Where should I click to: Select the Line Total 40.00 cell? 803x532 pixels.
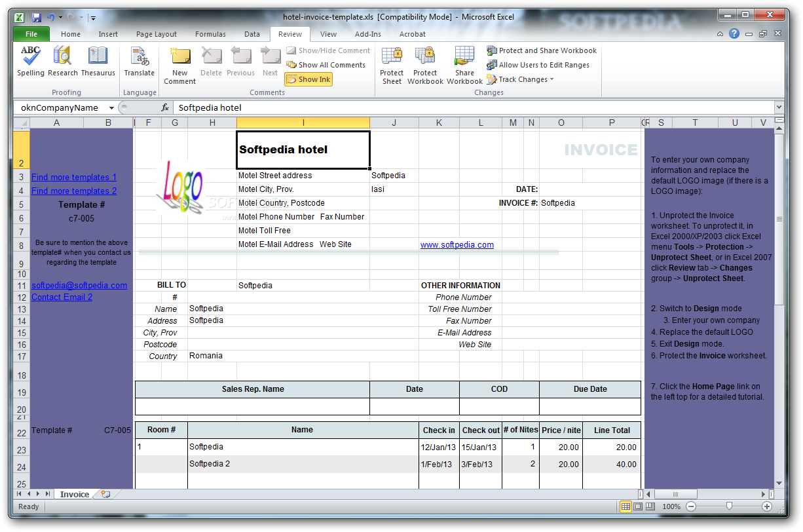(612, 464)
